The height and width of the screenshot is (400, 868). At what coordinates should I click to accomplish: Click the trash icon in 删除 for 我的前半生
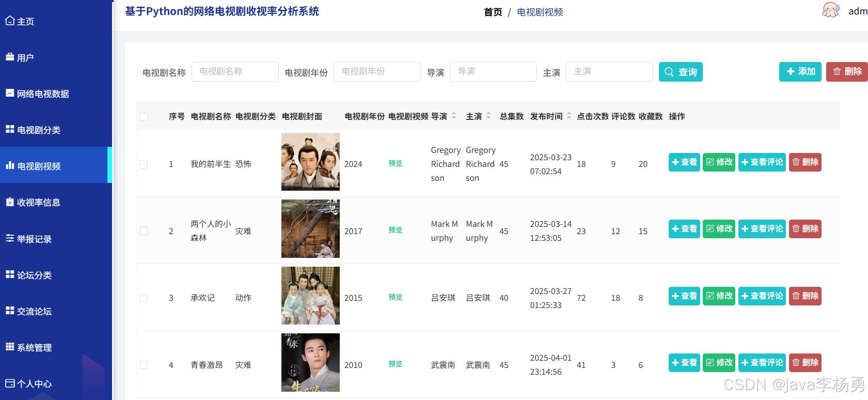coord(796,162)
